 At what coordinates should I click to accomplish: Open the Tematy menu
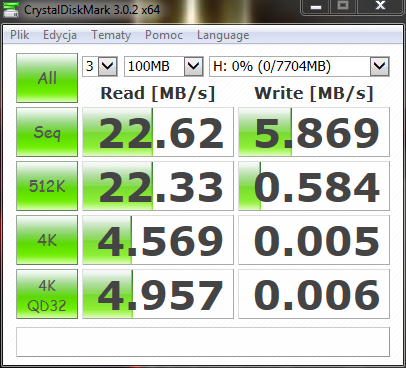[111, 35]
